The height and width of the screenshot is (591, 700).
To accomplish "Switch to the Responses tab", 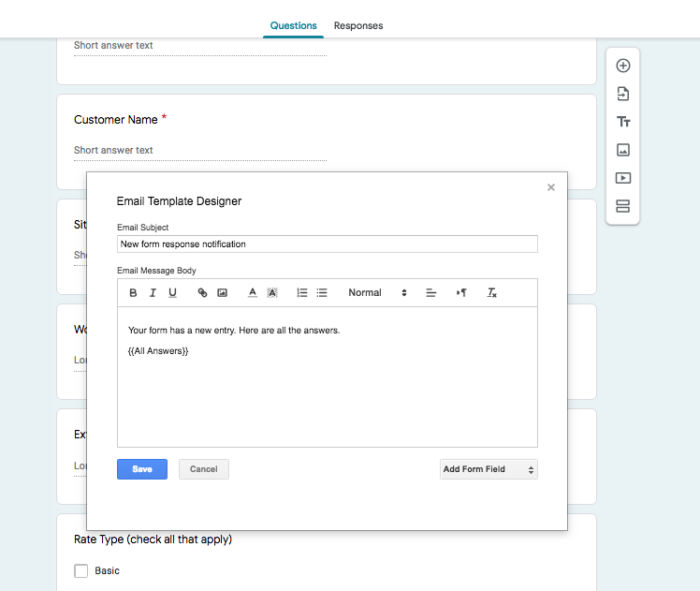I will coord(358,25).
